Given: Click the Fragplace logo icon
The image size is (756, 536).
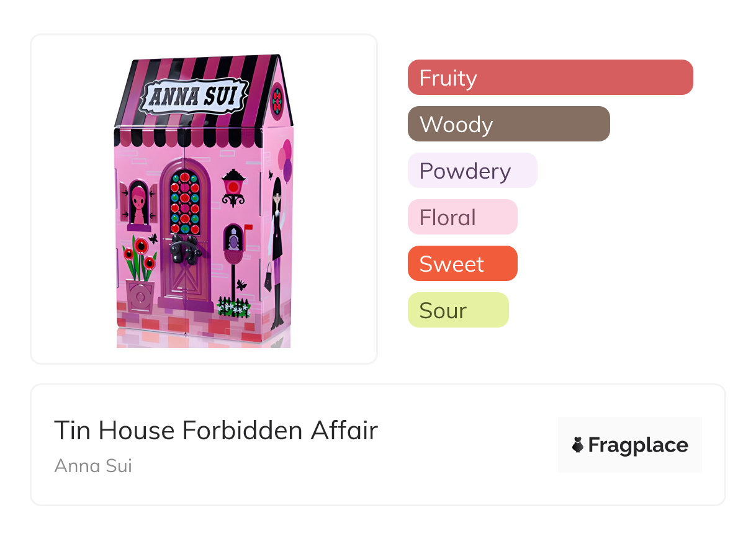Looking at the screenshot, I should [x=578, y=445].
